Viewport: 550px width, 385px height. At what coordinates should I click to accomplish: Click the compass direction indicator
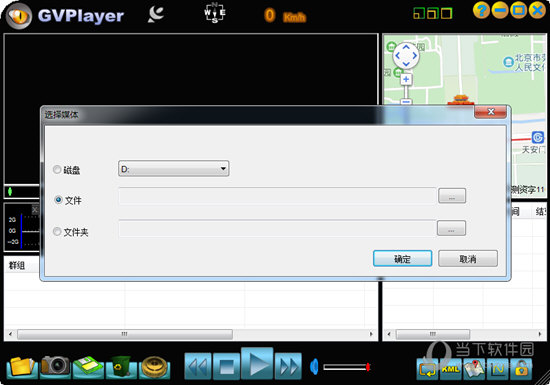click(x=215, y=13)
